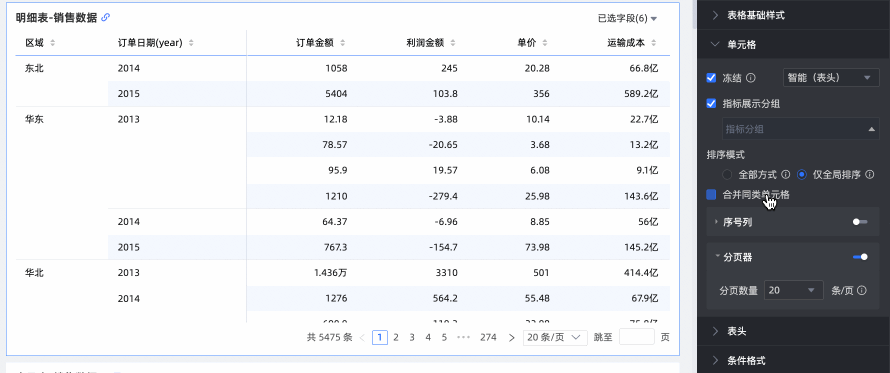The image size is (890, 373).
Task: Click the 东北 region cell
Action: pyautogui.click(x=35, y=68)
